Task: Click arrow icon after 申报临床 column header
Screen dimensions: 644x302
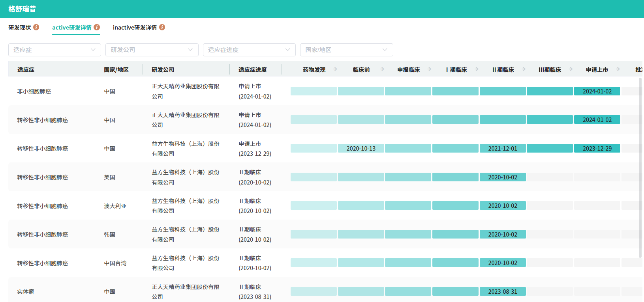Action: (430, 69)
